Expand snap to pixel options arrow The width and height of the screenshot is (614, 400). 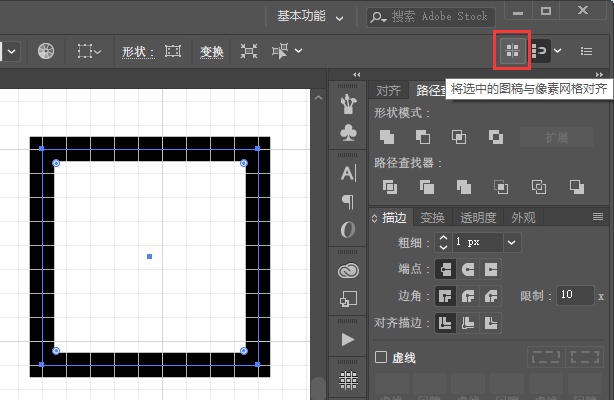[x=558, y=51]
